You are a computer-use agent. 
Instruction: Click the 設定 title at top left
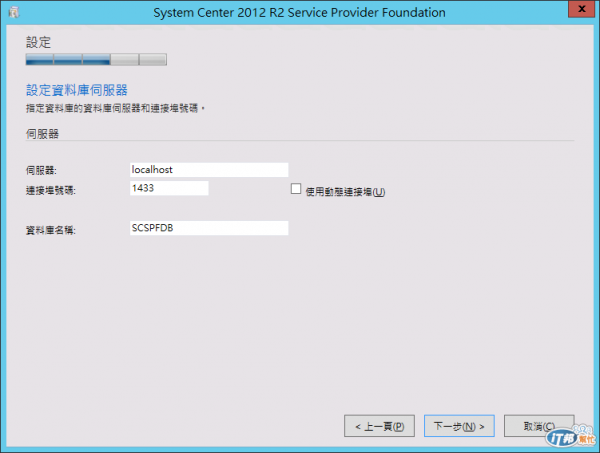point(38,42)
